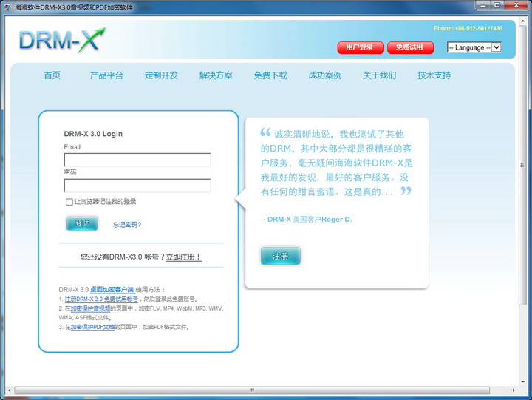
Task: Click the scroll-right arrow
Action: click(x=514, y=390)
